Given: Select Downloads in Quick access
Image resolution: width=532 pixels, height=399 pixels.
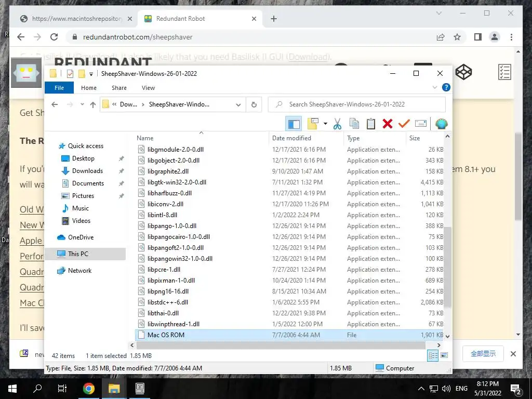Looking at the screenshot, I should click(x=87, y=170).
